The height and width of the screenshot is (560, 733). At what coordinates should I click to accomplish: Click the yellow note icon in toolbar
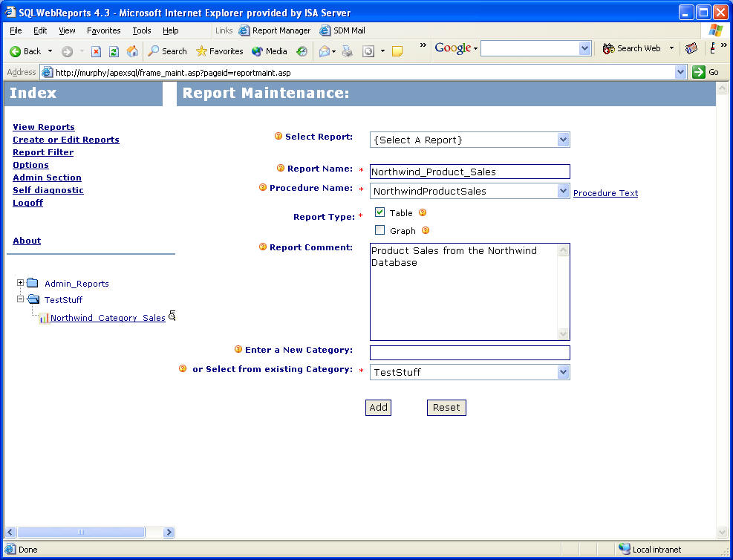pyautogui.click(x=397, y=51)
